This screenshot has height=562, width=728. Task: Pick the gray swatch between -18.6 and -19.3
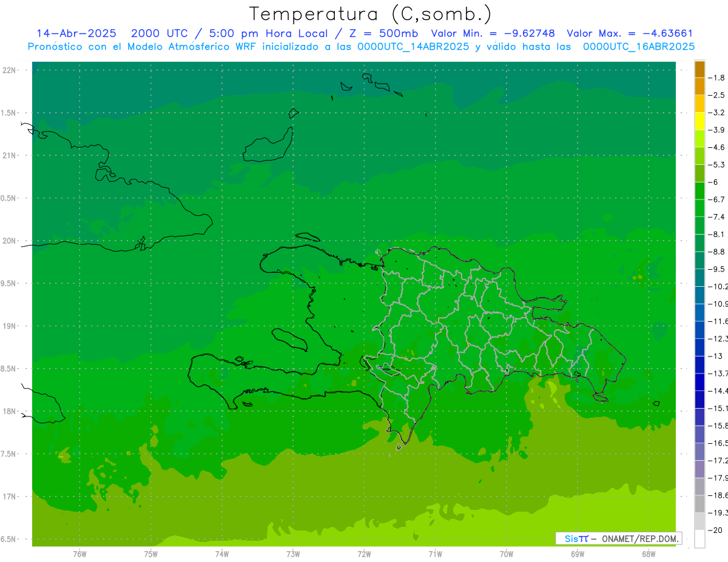pos(699,504)
